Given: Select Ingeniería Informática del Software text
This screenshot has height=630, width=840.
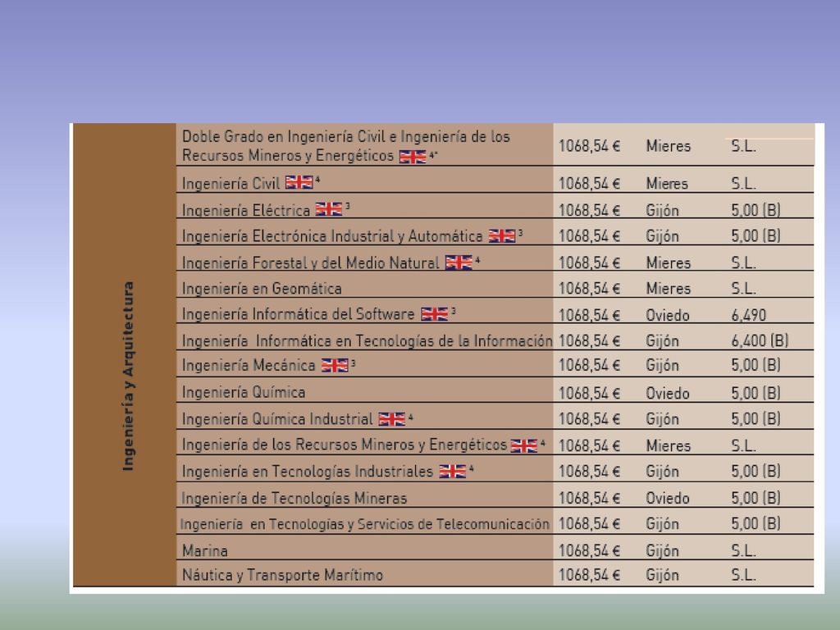Looking at the screenshot, I should point(298,314).
